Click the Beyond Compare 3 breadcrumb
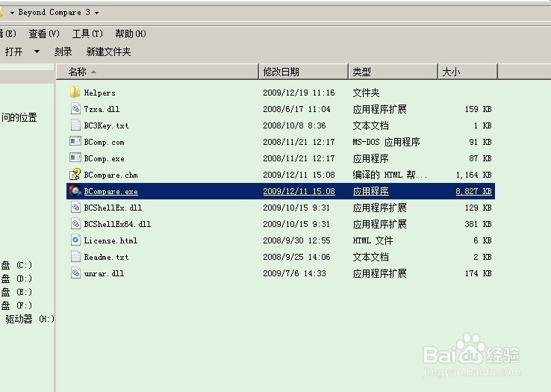The image size is (551, 392). pos(54,12)
